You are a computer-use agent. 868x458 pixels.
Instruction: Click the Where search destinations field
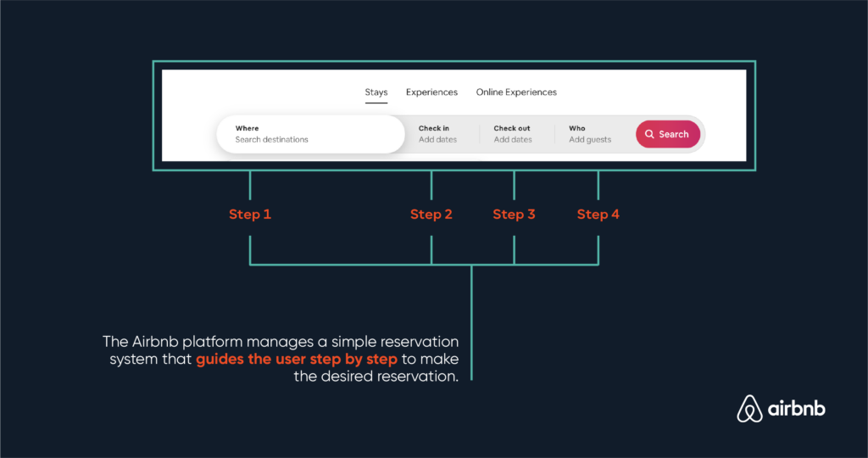point(311,134)
